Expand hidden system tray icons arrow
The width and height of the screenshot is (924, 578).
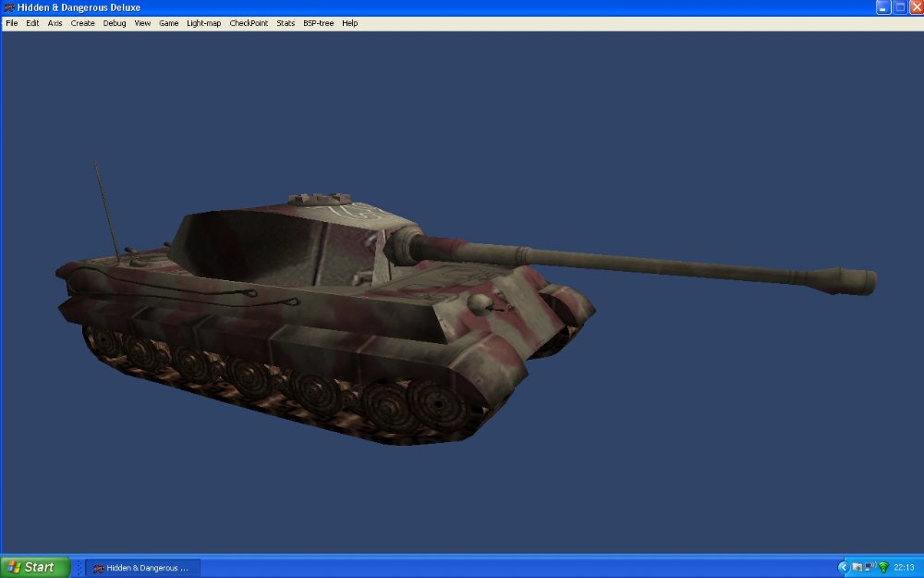tap(843, 568)
